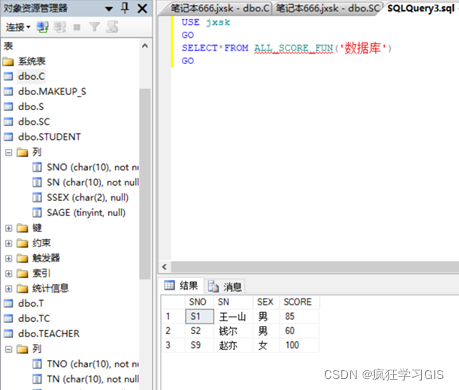Screen dimensions: 459x390
Task: Select the S1 result cell
Action: pyautogui.click(x=199, y=316)
